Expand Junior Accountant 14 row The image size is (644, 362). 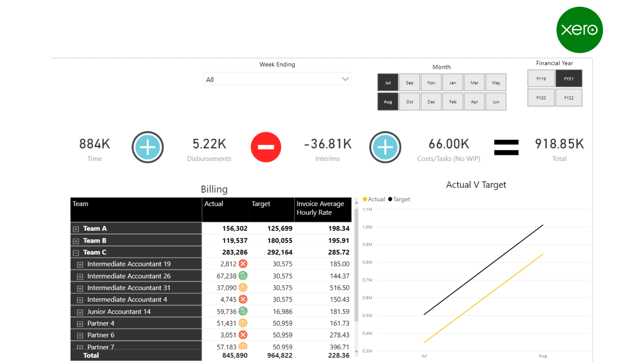point(80,312)
